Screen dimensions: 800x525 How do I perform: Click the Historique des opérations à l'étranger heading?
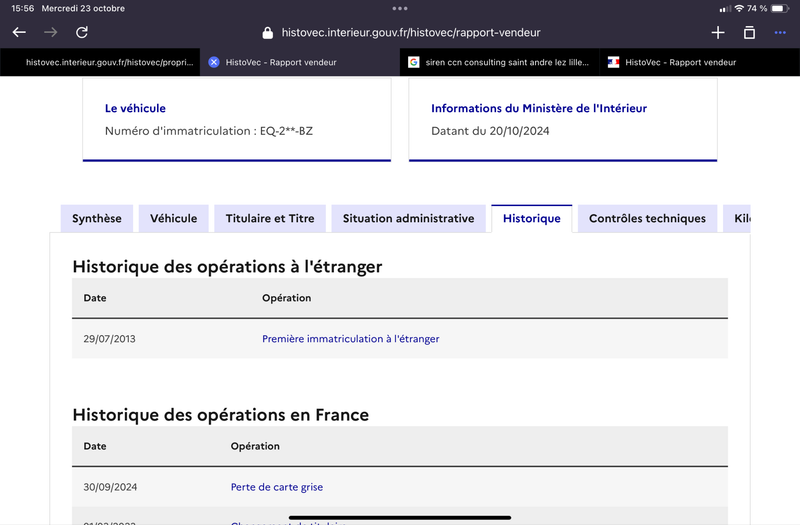227,267
